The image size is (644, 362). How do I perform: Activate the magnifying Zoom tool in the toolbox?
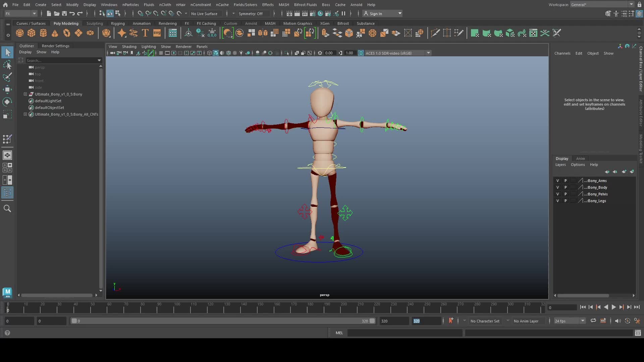point(7,208)
